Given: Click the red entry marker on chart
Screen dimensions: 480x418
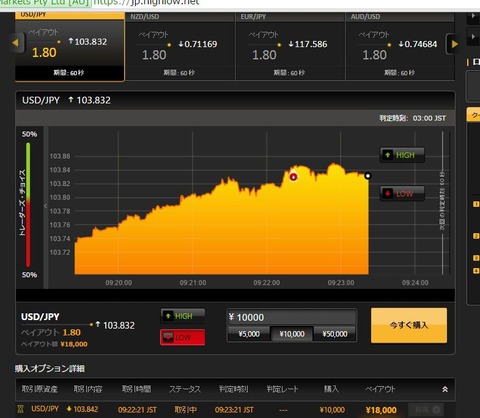Looking at the screenshot, I should [x=293, y=177].
